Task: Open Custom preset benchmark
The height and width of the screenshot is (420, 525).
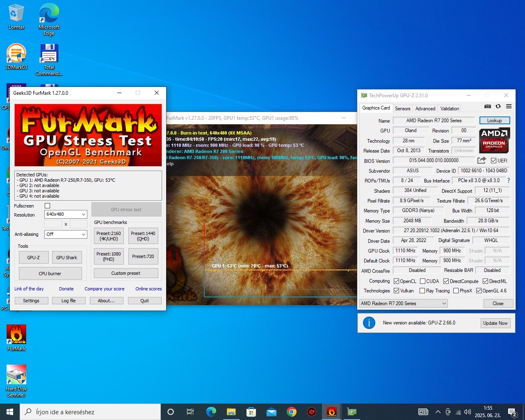Action: click(126, 273)
